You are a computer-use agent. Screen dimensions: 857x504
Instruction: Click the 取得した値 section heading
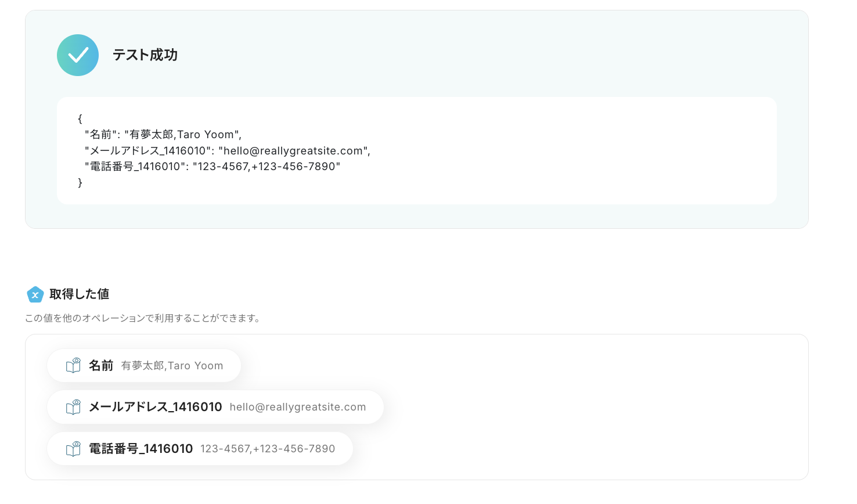click(x=79, y=294)
